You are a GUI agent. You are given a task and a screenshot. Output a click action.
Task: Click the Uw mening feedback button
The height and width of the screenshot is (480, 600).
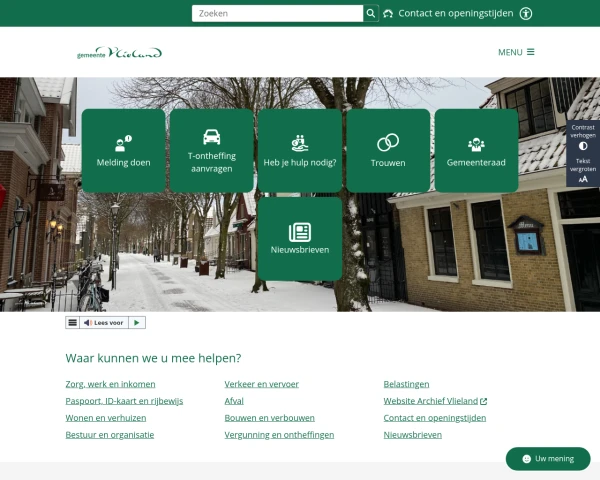tap(548, 459)
